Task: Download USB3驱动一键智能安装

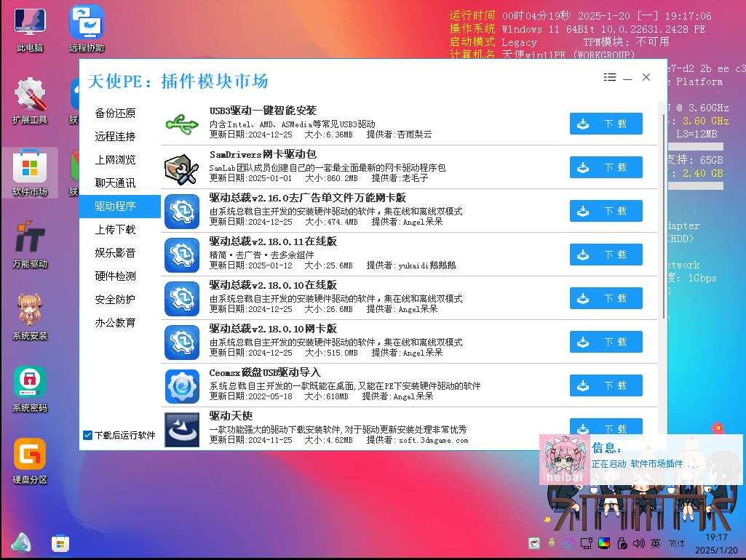Action: 606,124
